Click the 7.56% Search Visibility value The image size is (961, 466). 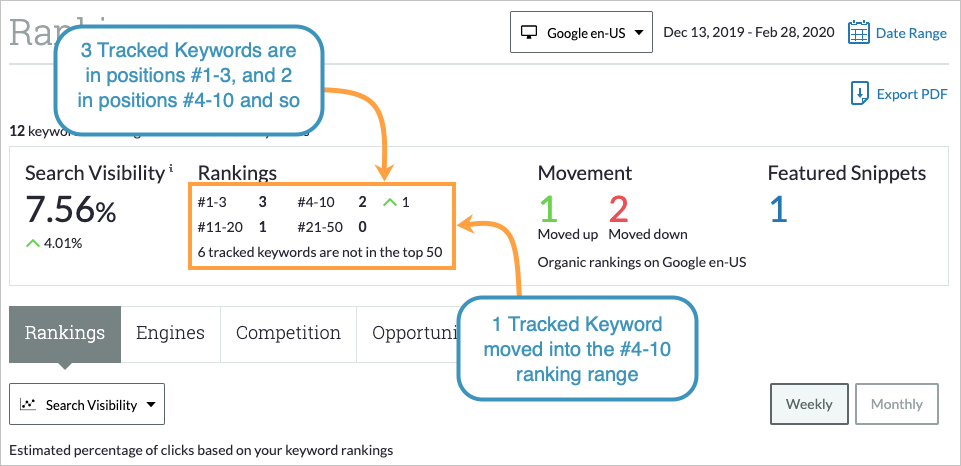(70, 210)
